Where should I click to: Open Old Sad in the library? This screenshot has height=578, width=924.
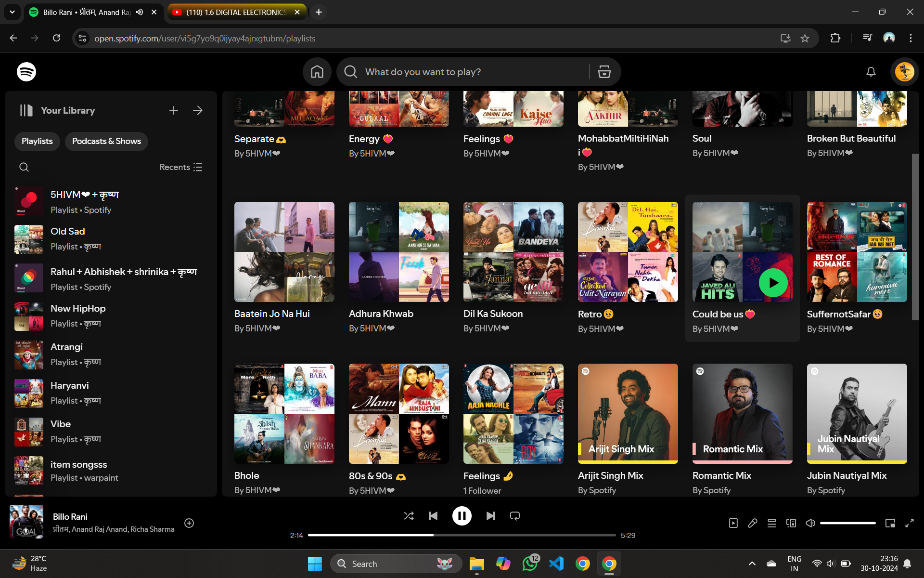coord(111,239)
